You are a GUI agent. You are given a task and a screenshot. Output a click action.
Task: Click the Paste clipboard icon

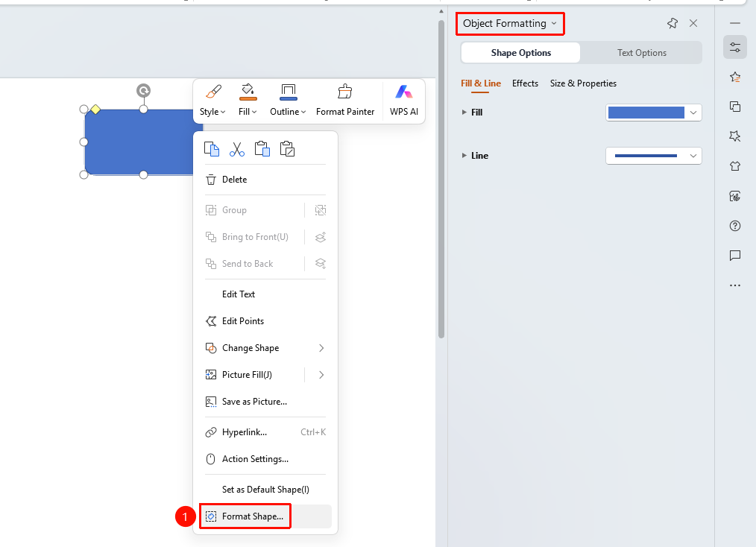pos(262,149)
